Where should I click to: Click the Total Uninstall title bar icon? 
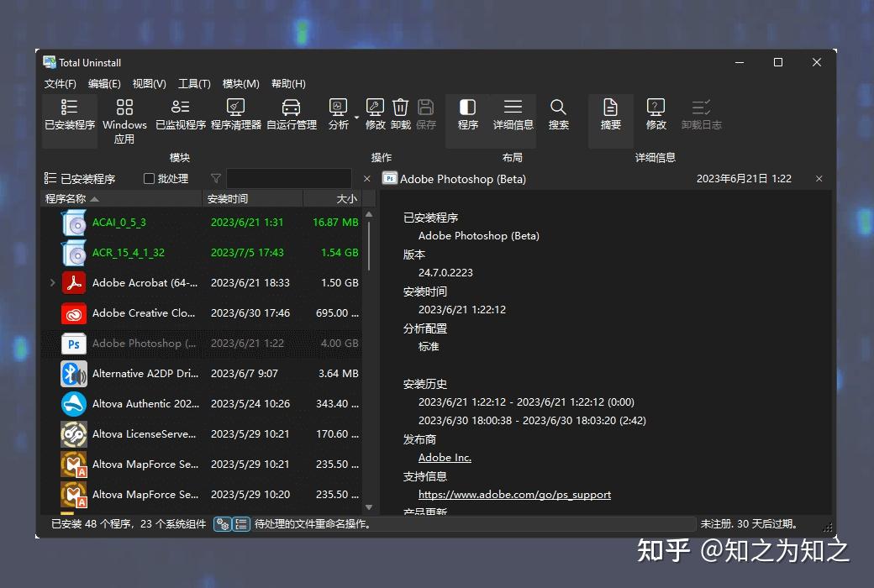[50, 62]
